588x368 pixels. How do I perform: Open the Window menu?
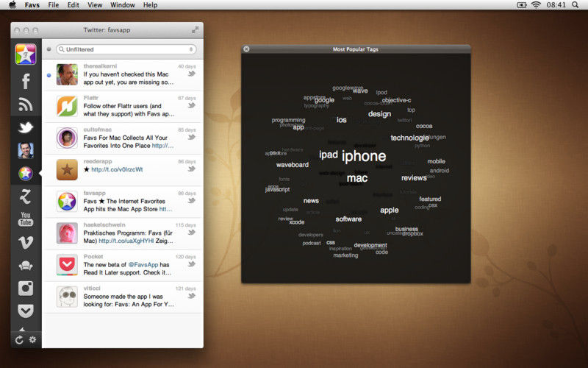[x=123, y=5]
